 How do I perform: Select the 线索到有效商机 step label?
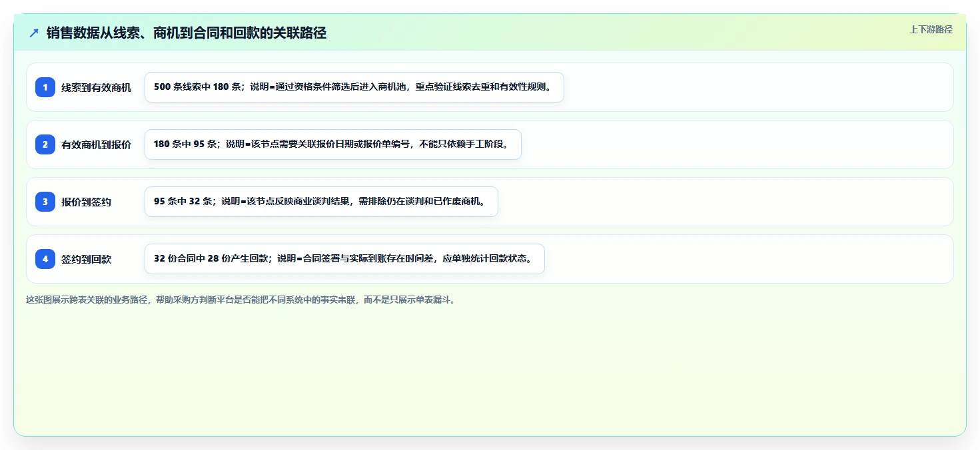97,87
